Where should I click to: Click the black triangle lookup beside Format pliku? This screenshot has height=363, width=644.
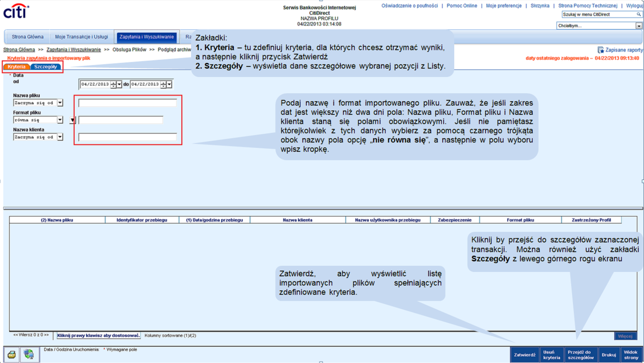[x=72, y=120]
